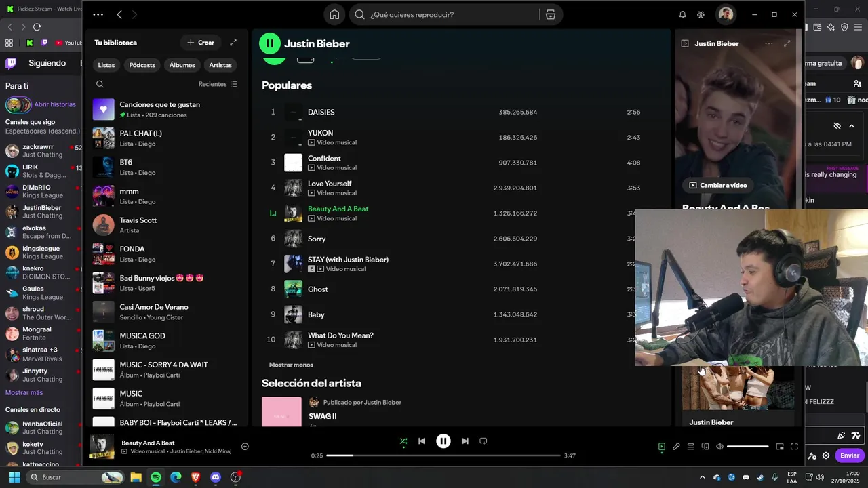868x488 pixels.
Task: Open the Windows Start menu
Action: (14, 477)
